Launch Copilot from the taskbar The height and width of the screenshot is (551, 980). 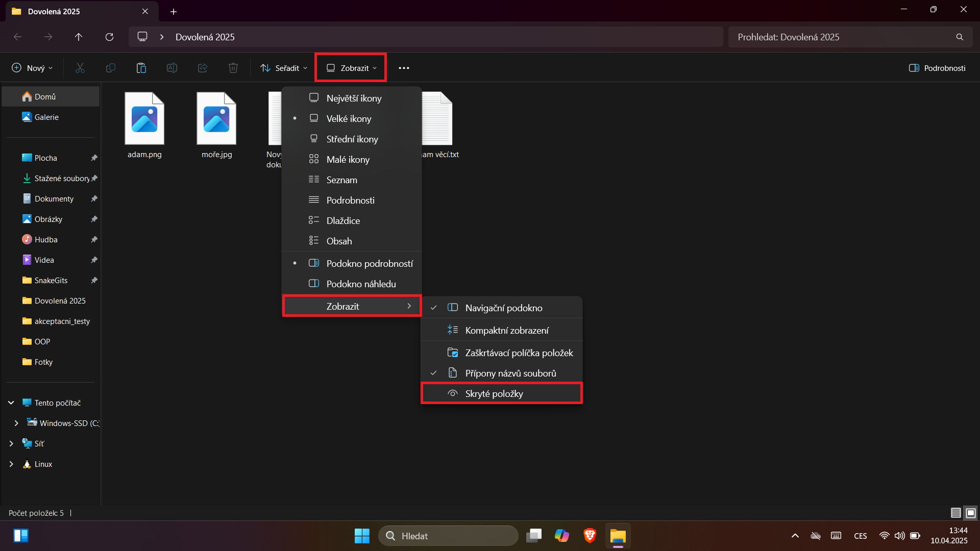coord(562,536)
